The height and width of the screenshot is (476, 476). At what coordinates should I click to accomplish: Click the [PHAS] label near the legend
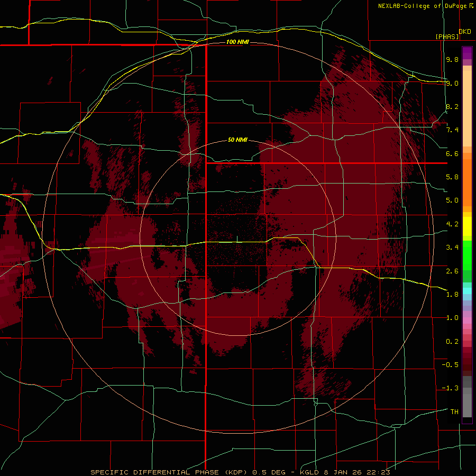coord(447,36)
